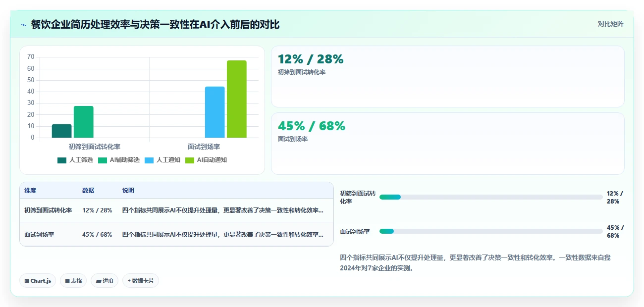Click table cell 面试到场率
The height and width of the screenshot is (307, 644).
click(x=39, y=234)
